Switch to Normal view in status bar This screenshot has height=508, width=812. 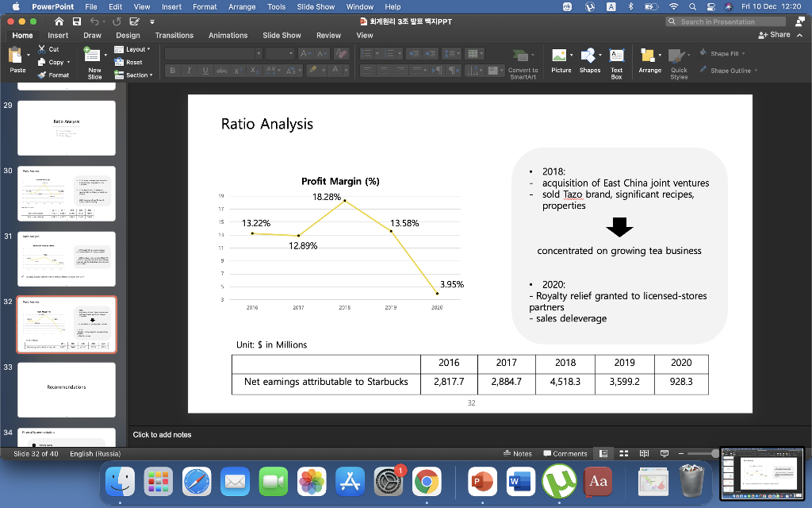[603, 453]
